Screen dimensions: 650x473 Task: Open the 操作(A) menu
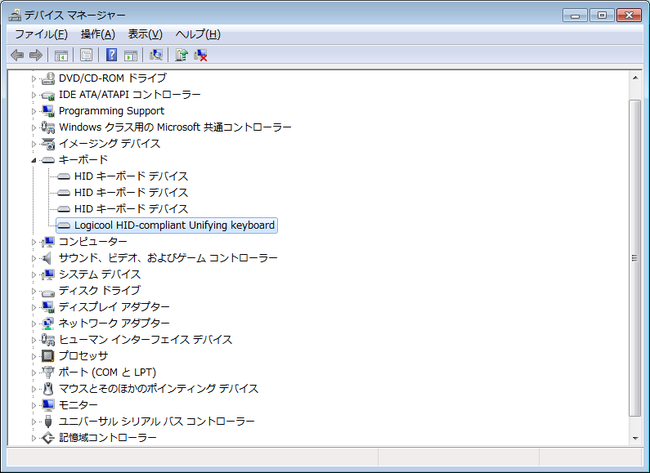tap(98, 34)
